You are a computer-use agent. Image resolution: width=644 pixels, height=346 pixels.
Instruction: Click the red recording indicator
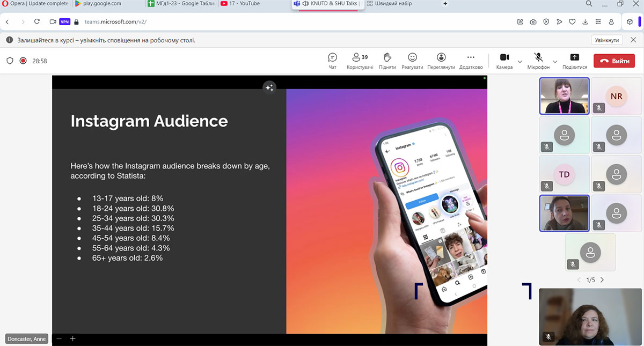[x=23, y=61]
